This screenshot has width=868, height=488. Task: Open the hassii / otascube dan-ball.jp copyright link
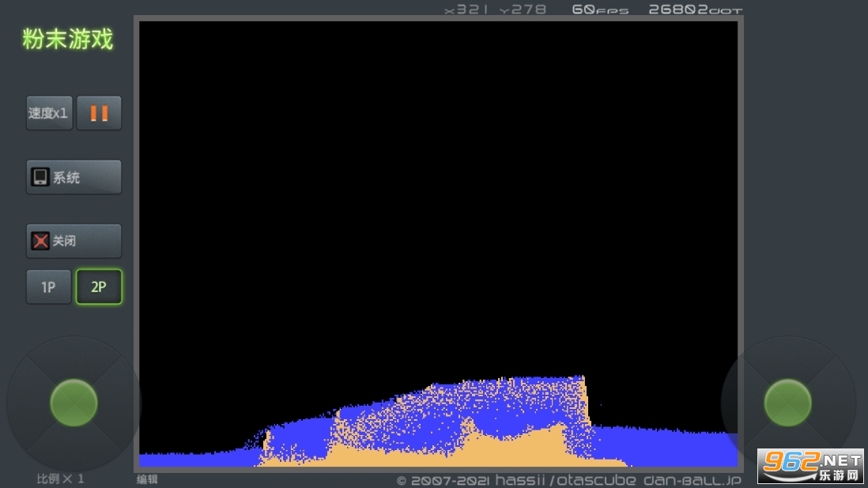[569, 480]
